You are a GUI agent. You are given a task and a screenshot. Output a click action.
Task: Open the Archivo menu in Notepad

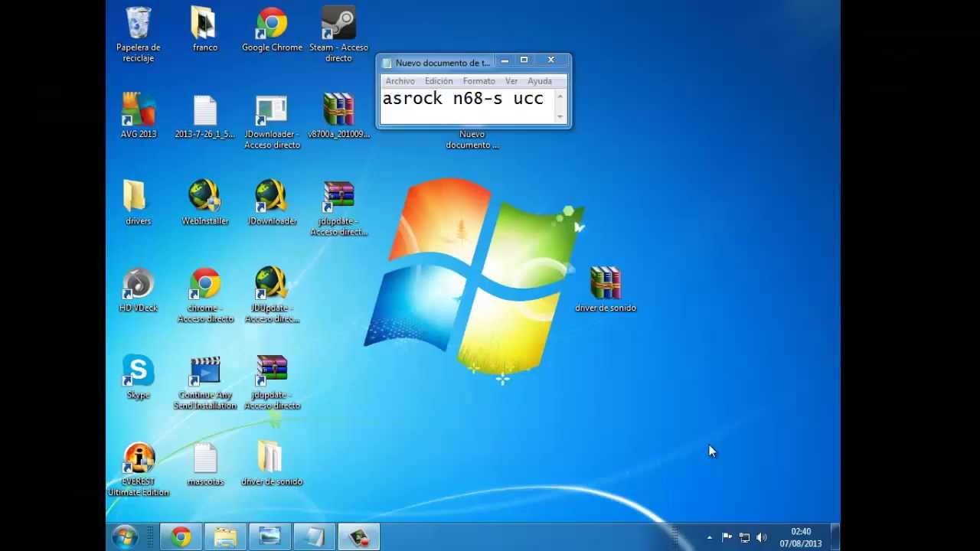(x=400, y=81)
